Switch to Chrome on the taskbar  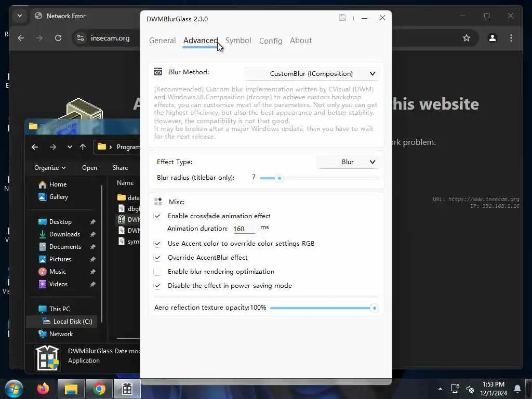point(99,389)
